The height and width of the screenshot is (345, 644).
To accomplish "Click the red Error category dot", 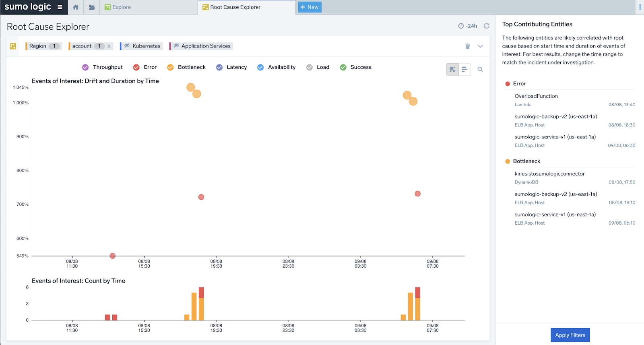I will (508, 84).
